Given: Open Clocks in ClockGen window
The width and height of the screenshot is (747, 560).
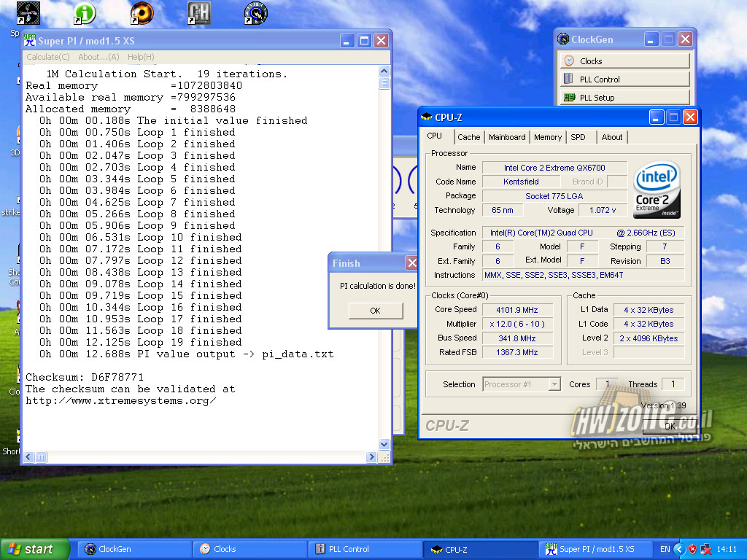Looking at the screenshot, I should coord(625,61).
